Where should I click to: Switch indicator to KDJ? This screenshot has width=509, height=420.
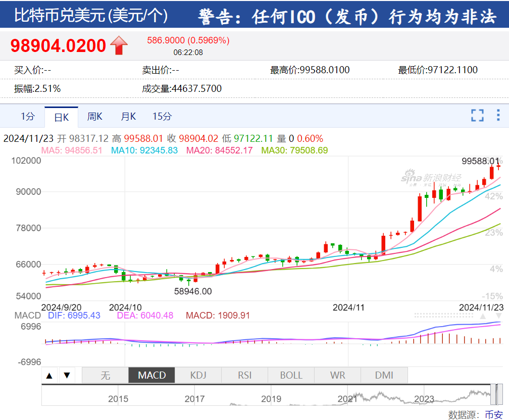pos(198,375)
